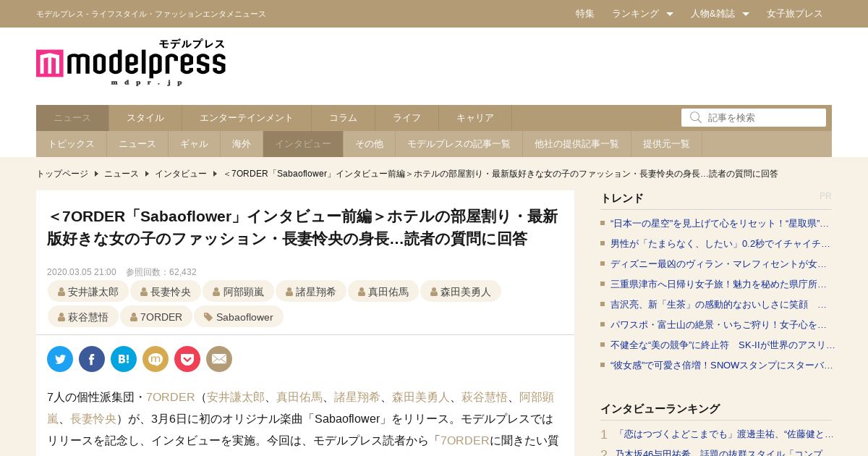Open trend 男性が「たまらなく、したい」article
Image resolution: width=868 pixels, height=456 pixels.
[720, 244]
